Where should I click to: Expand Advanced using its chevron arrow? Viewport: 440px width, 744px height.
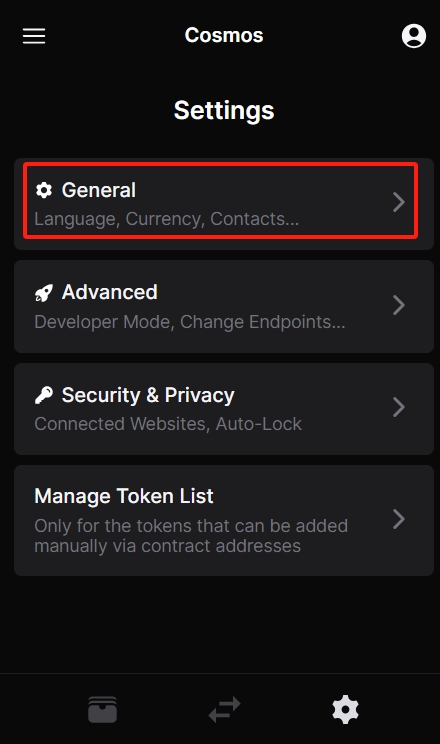click(399, 305)
